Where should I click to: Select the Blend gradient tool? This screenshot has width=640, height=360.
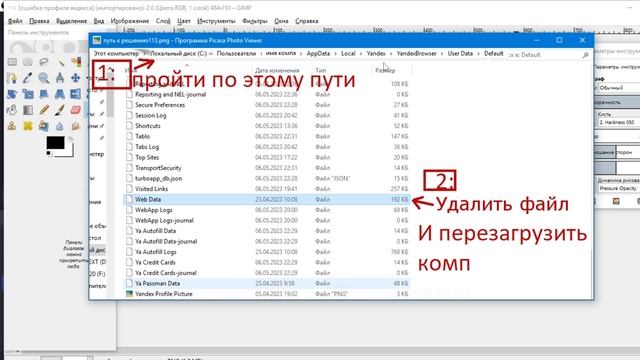pyautogui.click(x=28, y=110)
